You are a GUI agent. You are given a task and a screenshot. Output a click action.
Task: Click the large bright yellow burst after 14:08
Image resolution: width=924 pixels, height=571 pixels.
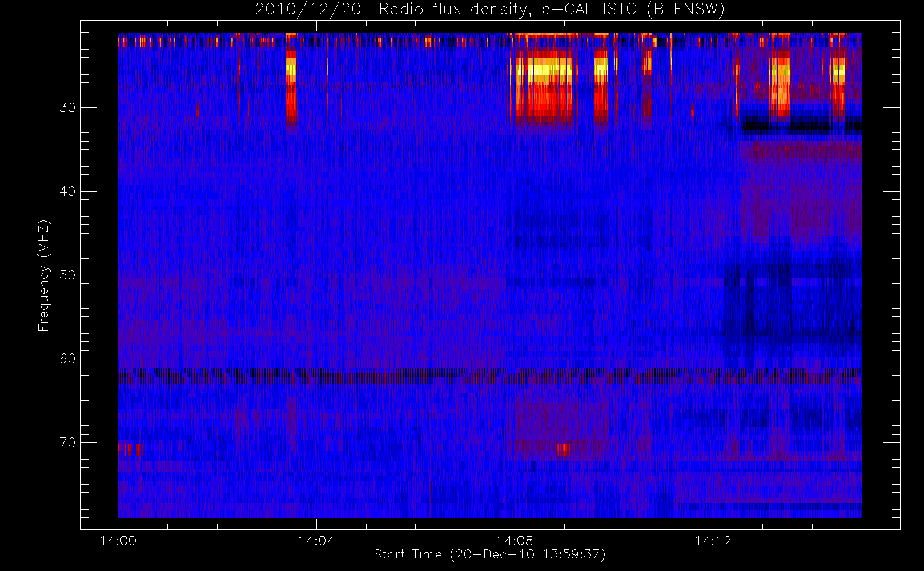tap(544, 86)
